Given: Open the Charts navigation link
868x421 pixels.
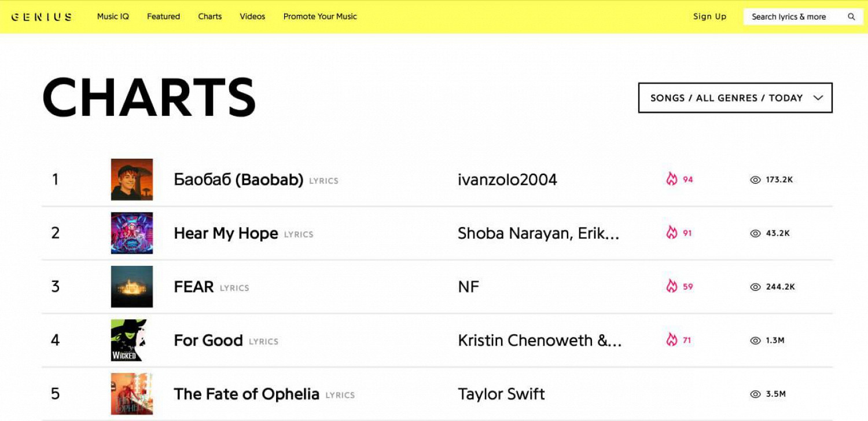Looking at the screenshot, I should pyautogui.click(x=210, y=17).
